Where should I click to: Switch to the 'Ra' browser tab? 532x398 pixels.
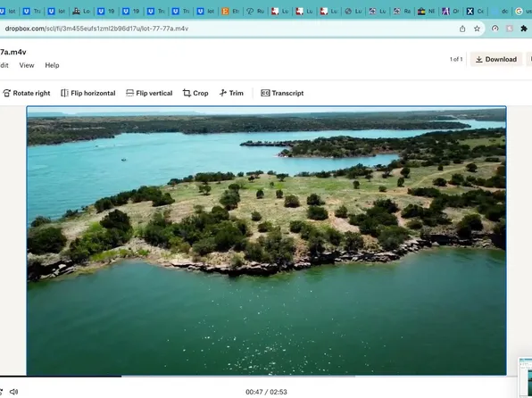(402, 12)
